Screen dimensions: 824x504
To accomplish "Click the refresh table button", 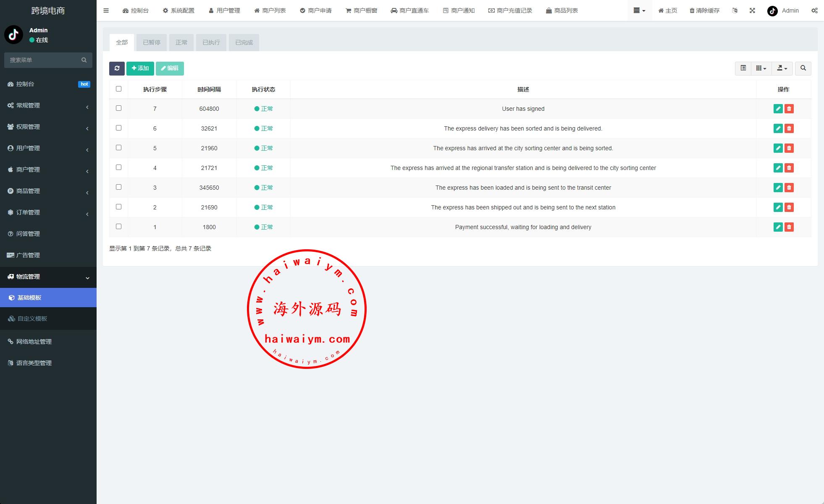I will point(117,68).
